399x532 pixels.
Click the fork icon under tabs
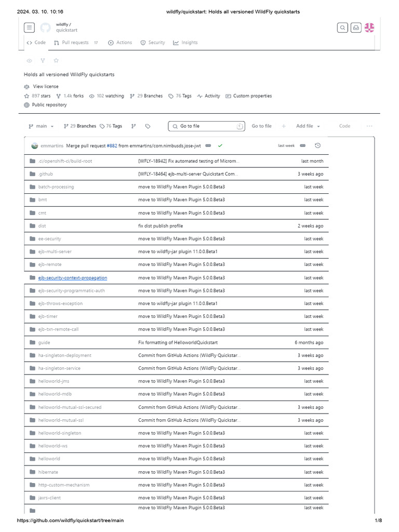43,60
